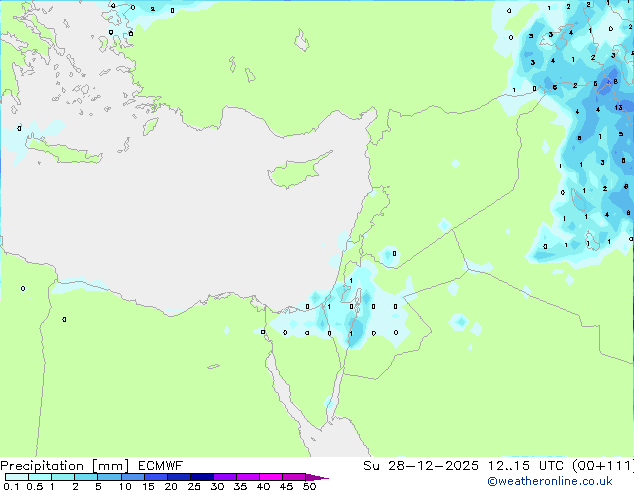Click the legend label '35'
Image resolution: width=634 pixels, height=490 pixels.
[240, 486]
